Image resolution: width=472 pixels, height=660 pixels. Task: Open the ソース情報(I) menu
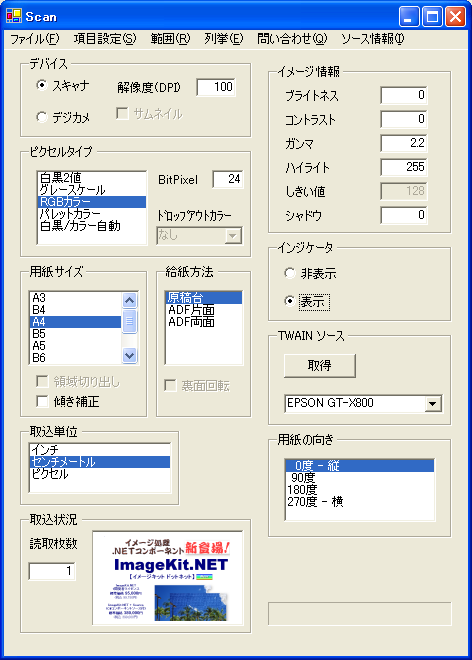[372, 39]
